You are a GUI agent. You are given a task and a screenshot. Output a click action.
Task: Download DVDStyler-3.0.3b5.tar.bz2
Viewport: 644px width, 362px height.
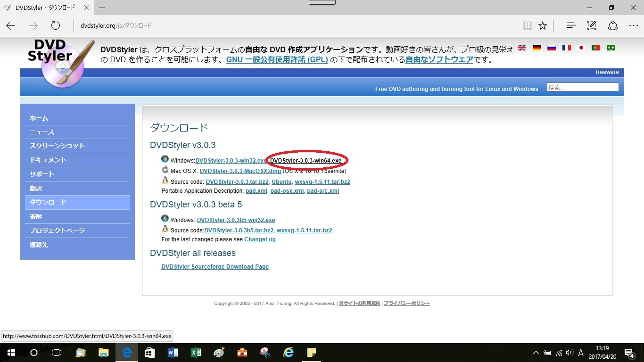click(239, 230)
